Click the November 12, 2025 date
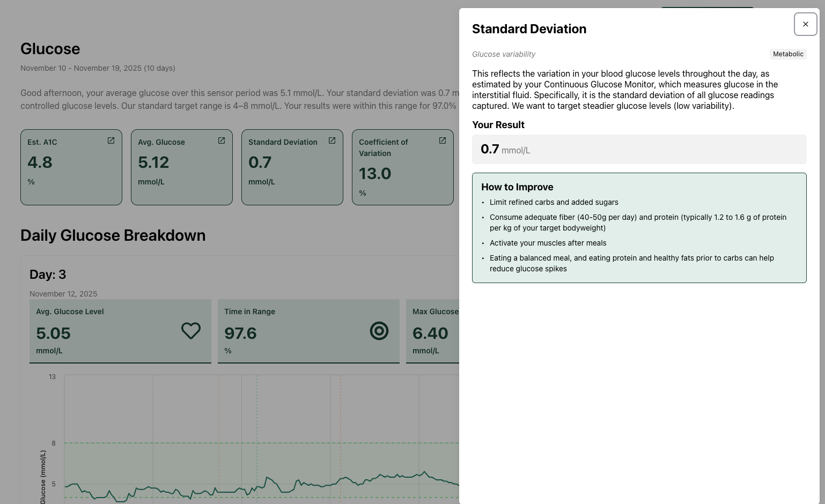Image resolution: width=825 pixels, height=504 pixels. click(x=63, y=294)
